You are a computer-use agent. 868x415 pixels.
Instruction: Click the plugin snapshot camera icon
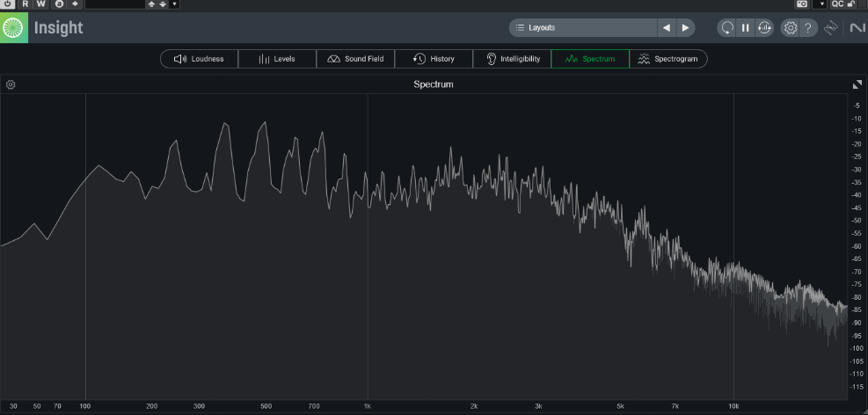802,4
